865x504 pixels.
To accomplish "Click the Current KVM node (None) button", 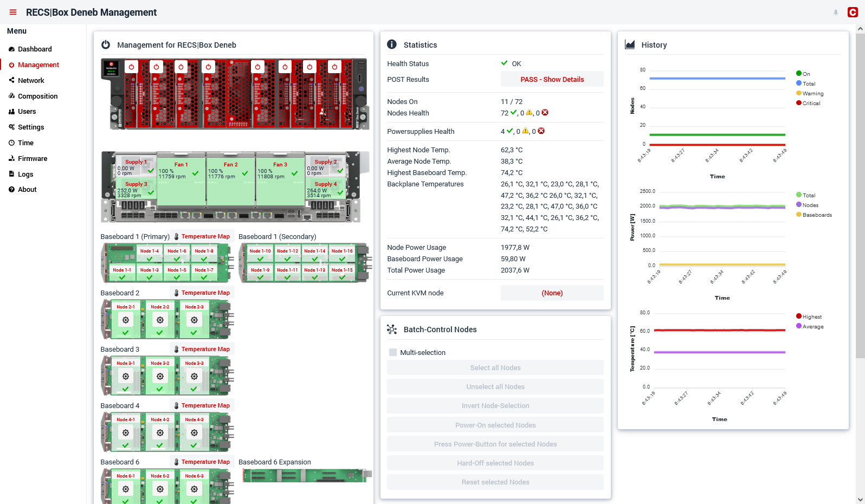I will [552, 293].
